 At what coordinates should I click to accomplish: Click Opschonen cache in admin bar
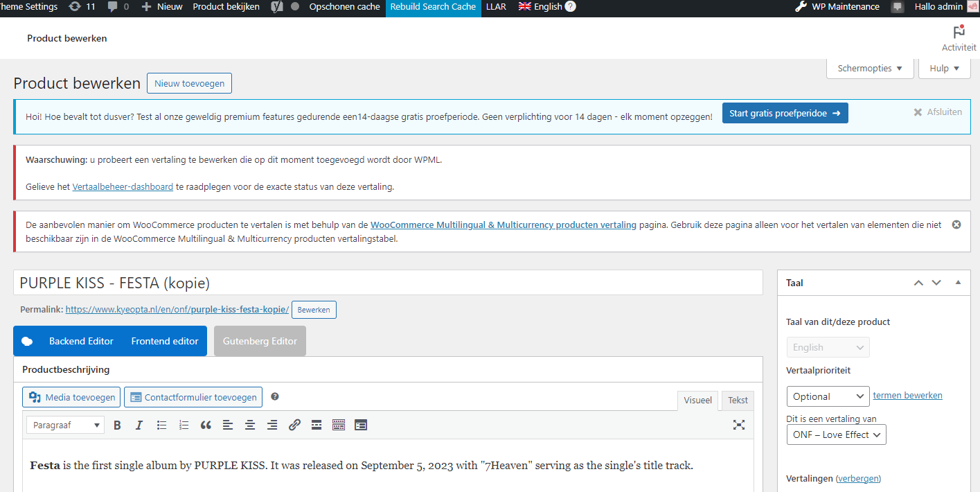[344, 7]
